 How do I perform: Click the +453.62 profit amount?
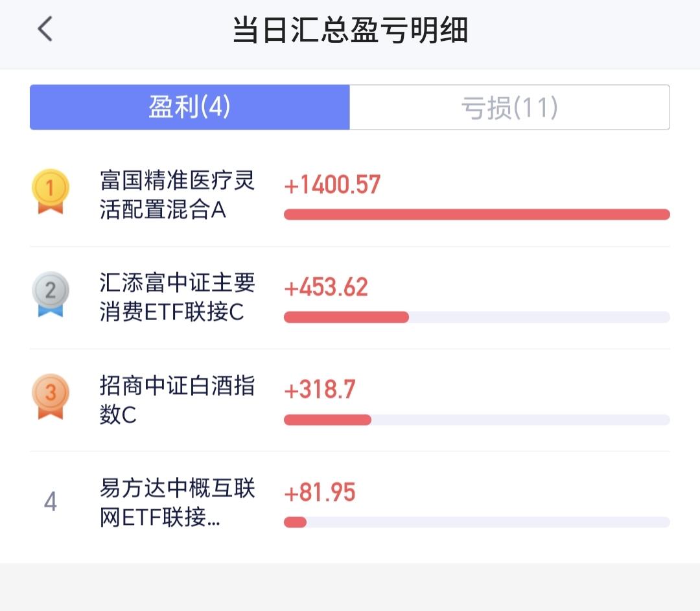pos(326,287)
